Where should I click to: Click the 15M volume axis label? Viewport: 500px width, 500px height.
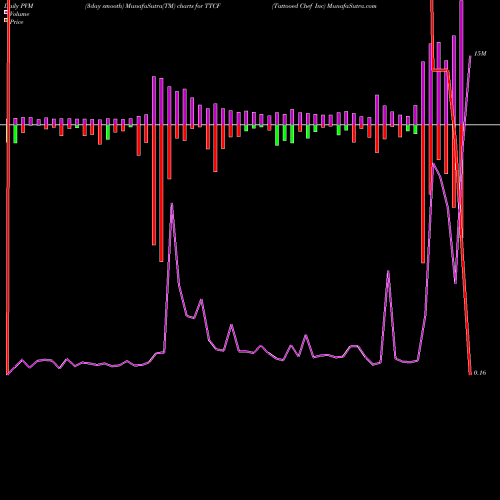tap(480, 54)
